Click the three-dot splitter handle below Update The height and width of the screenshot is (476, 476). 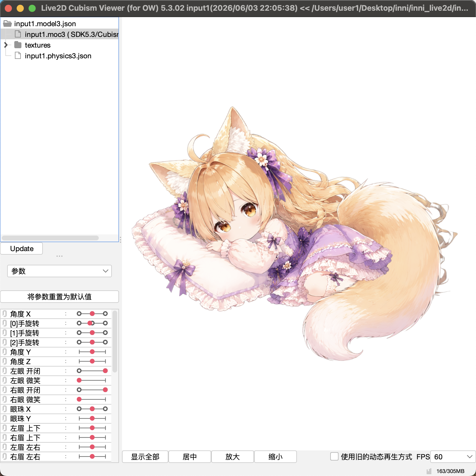pos(59,256)
